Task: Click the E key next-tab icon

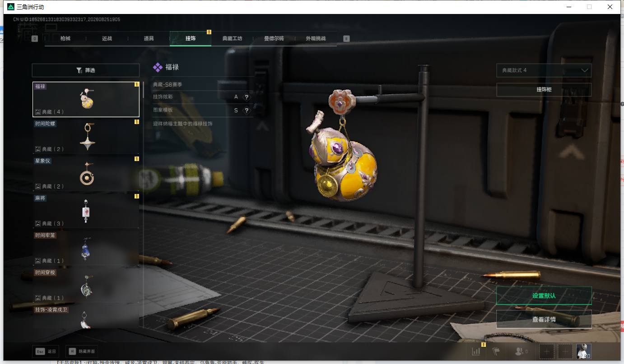Action: pyautogui.click(x=346, y=39)
